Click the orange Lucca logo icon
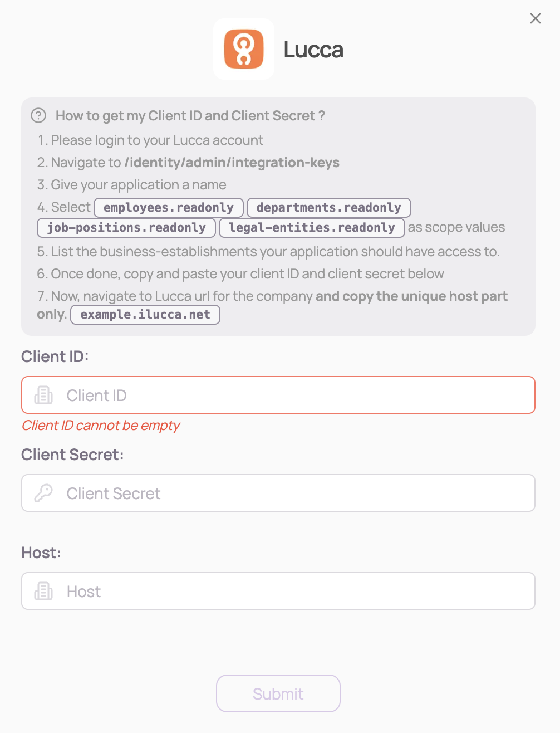 click(244, 49)
